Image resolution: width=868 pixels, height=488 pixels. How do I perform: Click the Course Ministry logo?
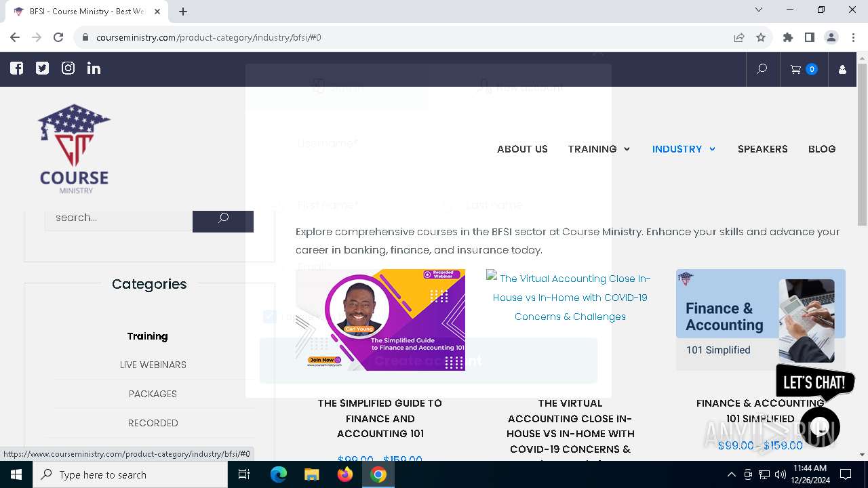[x=74, y=149]
